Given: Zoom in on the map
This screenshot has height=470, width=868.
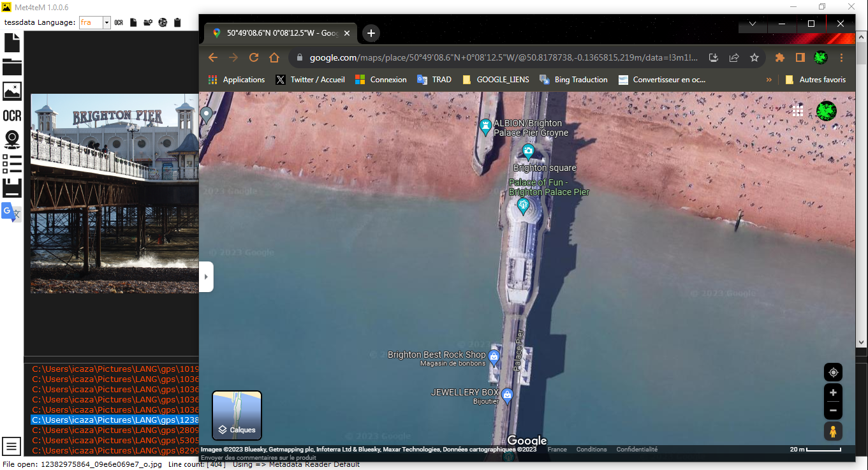Looking at the screenshot, I should pos(833,393).
